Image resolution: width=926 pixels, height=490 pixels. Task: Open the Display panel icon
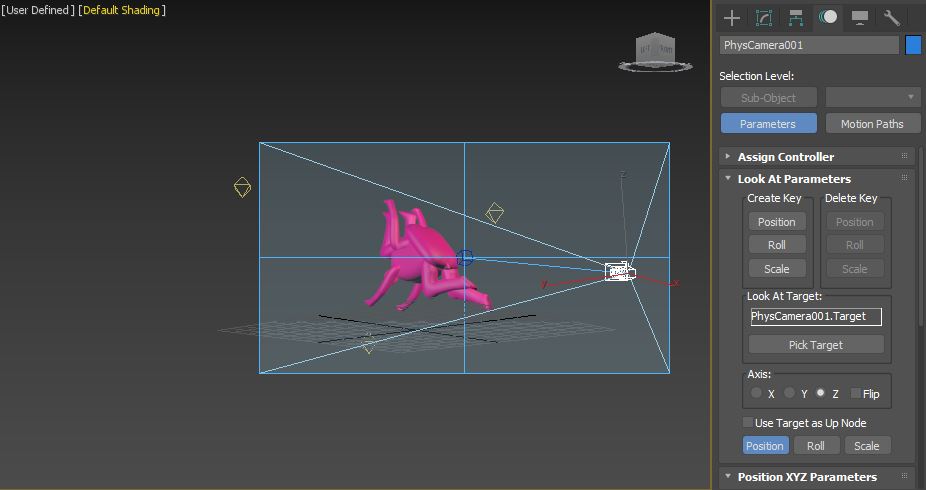pyautogui.click(x=859, y=17)
